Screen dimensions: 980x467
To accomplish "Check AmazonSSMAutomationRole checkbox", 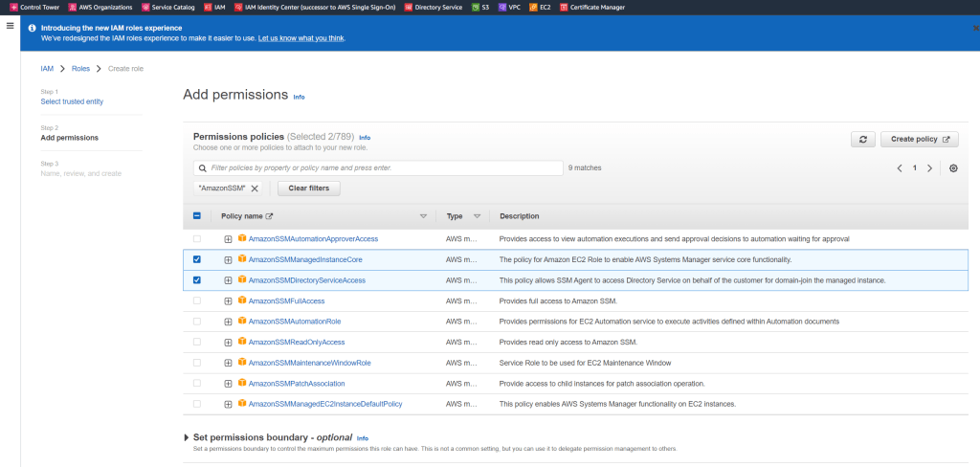I will pos(197,322).
